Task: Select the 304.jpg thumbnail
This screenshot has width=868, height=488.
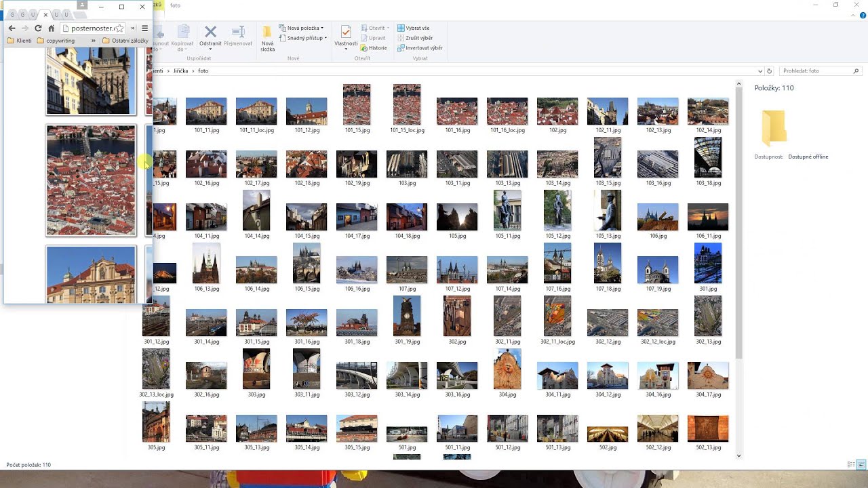Action: point(507,369)
